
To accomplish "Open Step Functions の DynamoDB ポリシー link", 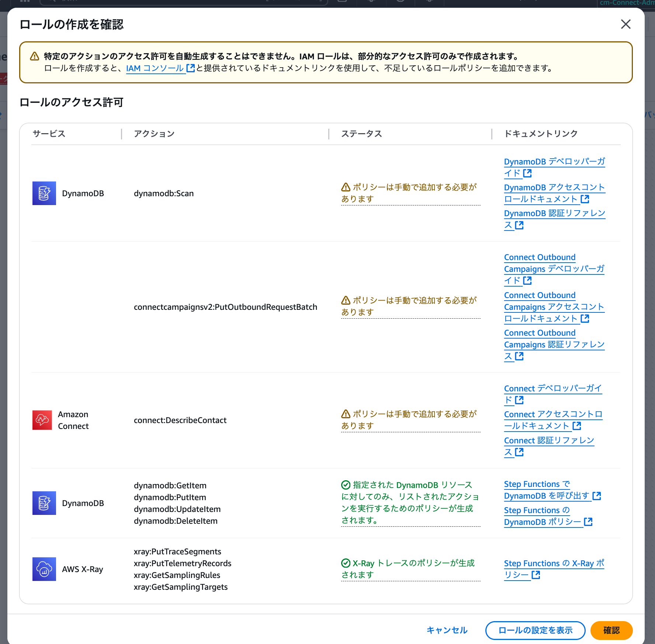I will [x=548, y=516].
